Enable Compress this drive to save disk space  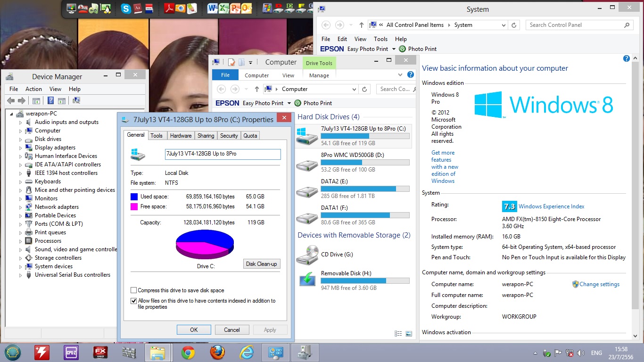[134, 290]
